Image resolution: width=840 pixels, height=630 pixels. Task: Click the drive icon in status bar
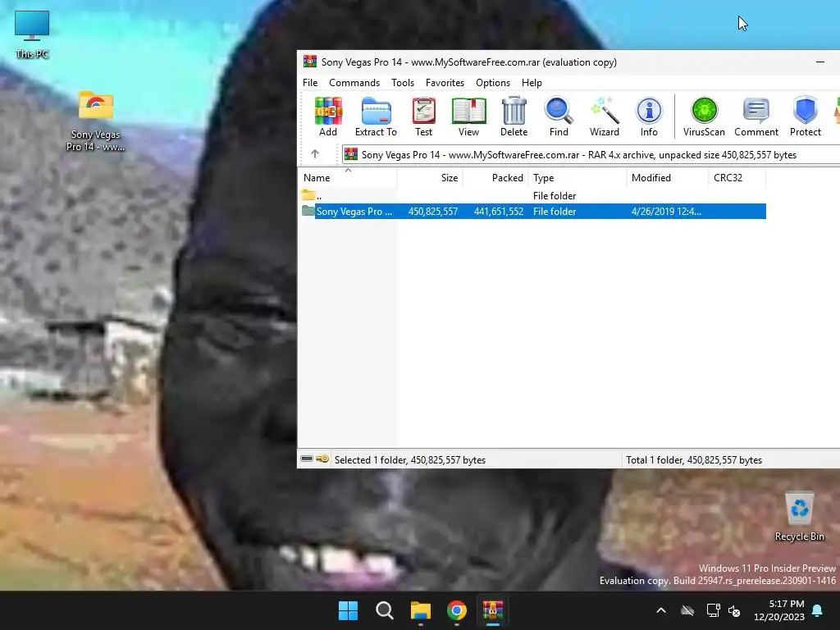pyautogui.click(x=307, y=459)
